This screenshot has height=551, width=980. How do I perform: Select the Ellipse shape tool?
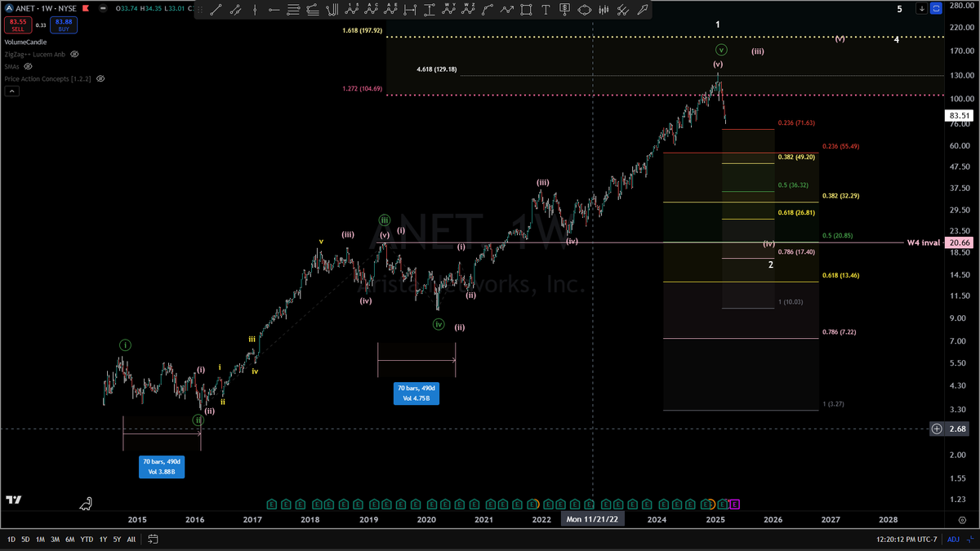coord(585,10)
